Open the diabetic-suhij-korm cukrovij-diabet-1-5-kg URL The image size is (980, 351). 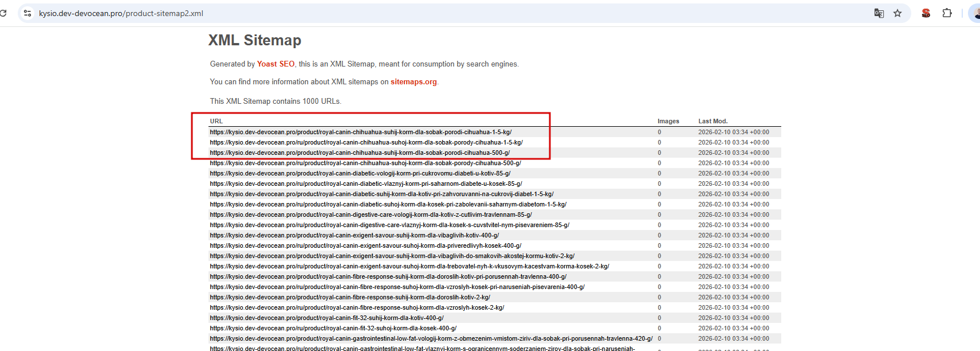381,194
